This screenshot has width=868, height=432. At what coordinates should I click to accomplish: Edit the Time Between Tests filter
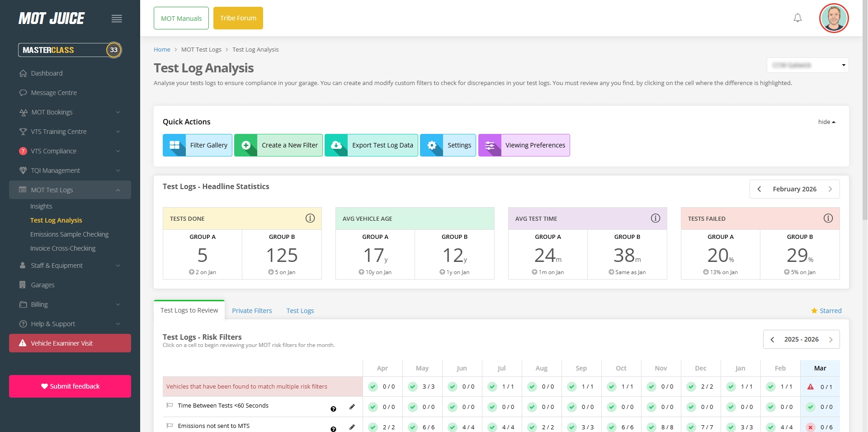point(352,407)
